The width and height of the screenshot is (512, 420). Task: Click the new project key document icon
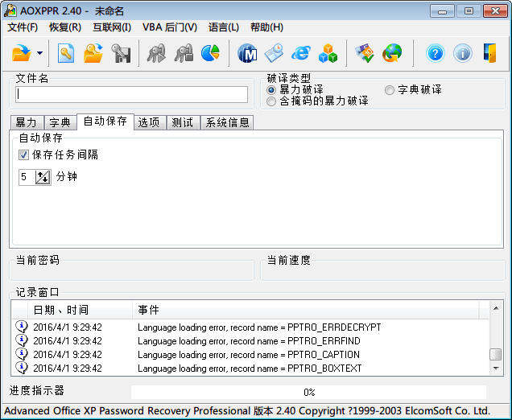pos(66,53)
